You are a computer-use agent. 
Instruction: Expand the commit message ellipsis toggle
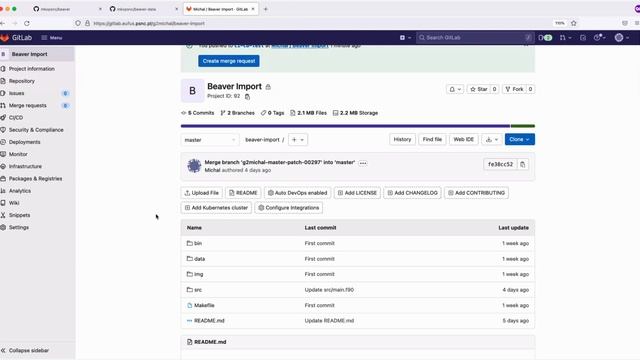363,163
